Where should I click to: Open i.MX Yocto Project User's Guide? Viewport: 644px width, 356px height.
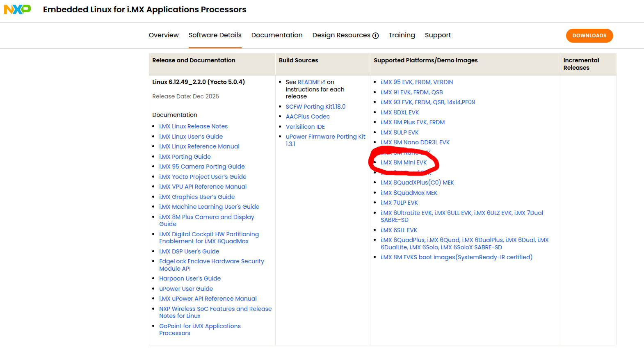(203, 177)
